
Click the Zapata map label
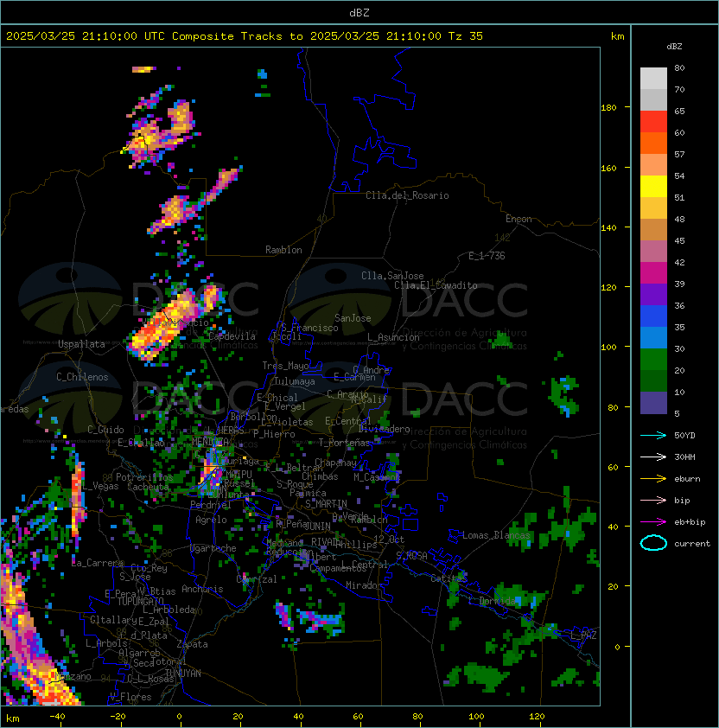(x=192, y=644)
